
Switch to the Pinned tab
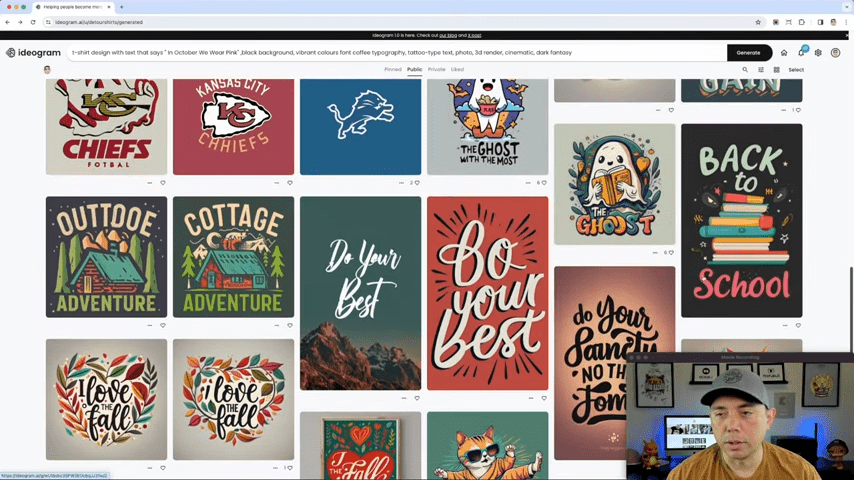(393, 70)
